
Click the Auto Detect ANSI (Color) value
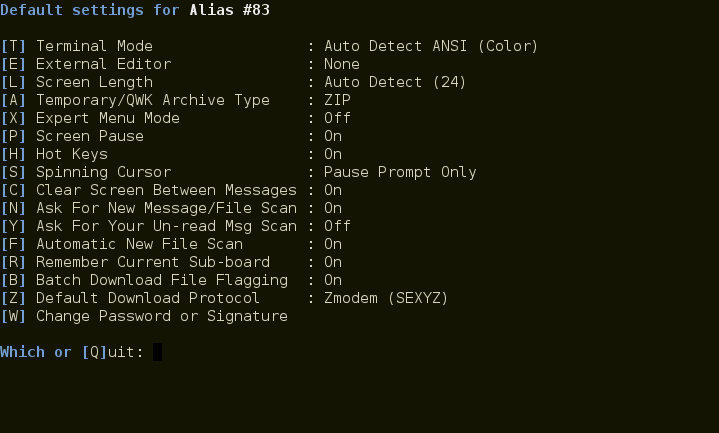431,46
